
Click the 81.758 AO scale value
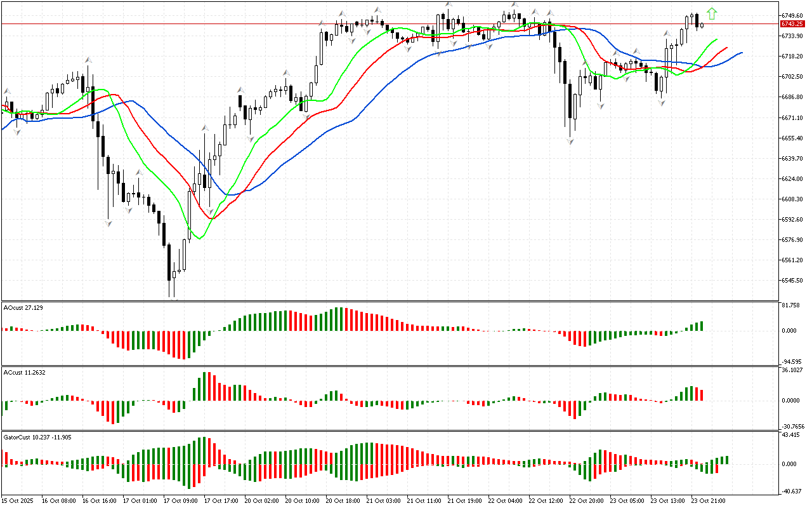[x=790, y=305]
